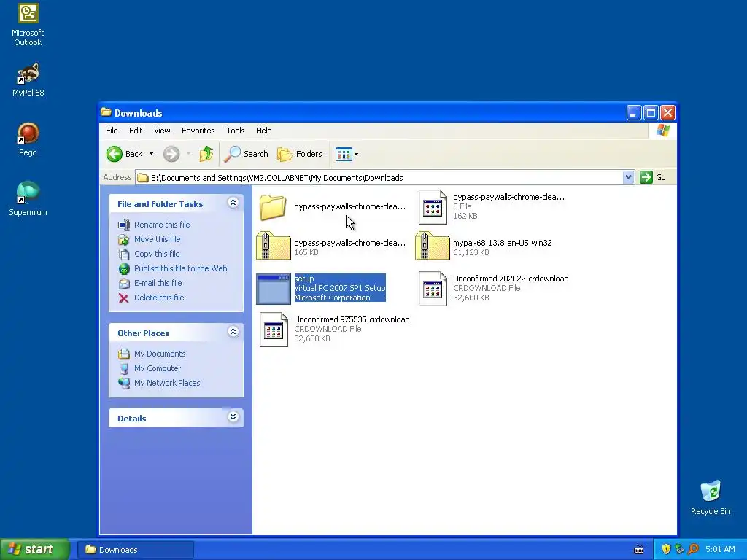The image size is (747, 560).
Task: Launch MyPal 68 desktop shortcut
Action: [28, 80]
